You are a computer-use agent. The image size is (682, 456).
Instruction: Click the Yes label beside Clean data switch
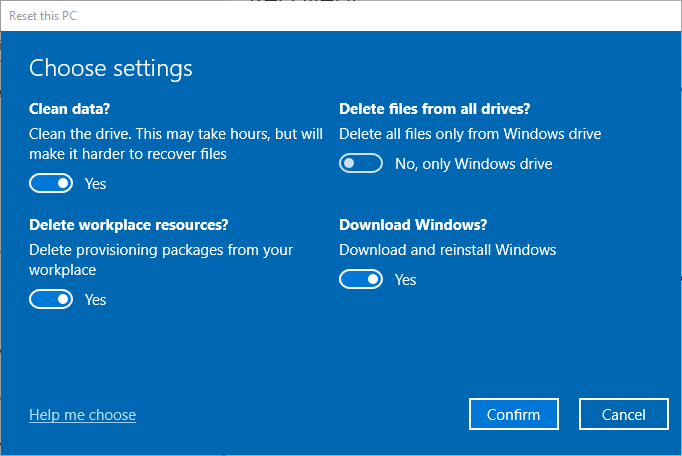[95, 184]
